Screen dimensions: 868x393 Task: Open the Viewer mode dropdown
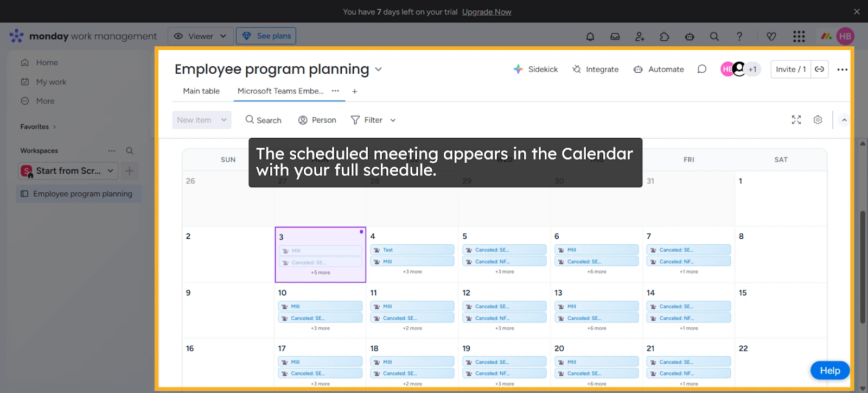point(200,35)
